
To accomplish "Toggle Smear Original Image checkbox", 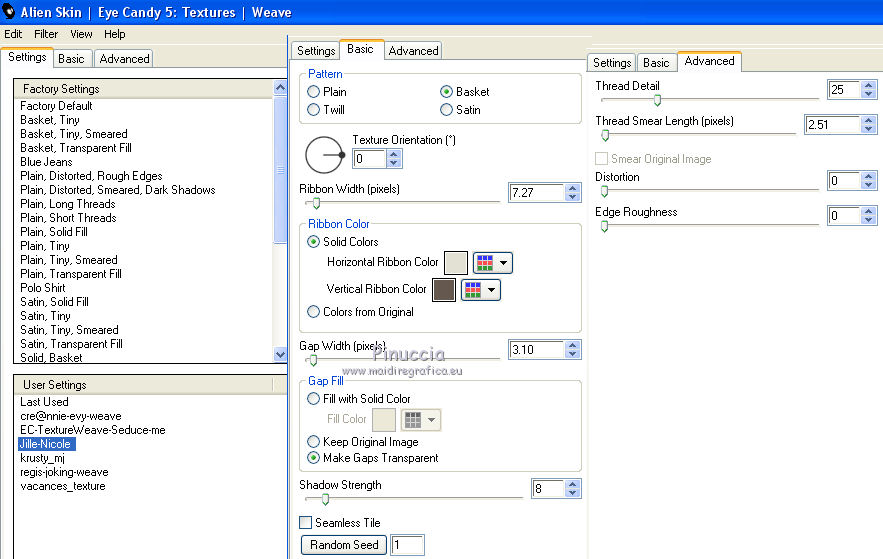I will pyautogui.click(x=601, y=159).
